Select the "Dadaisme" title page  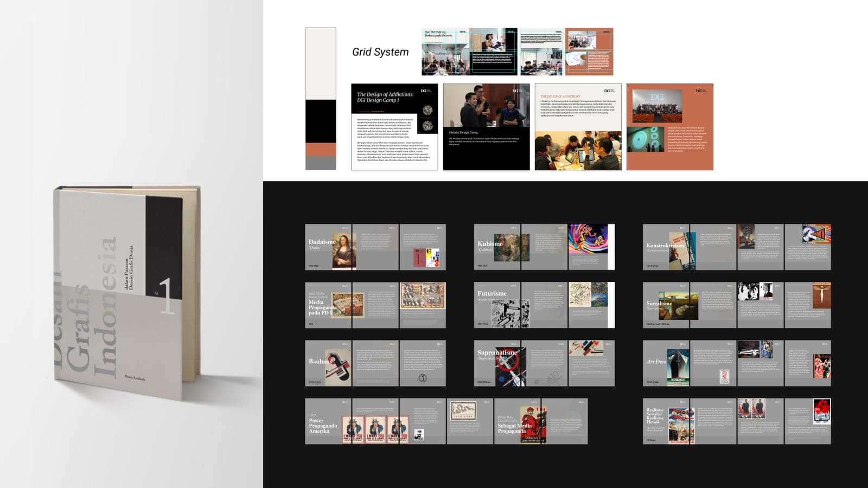[328, 247]
